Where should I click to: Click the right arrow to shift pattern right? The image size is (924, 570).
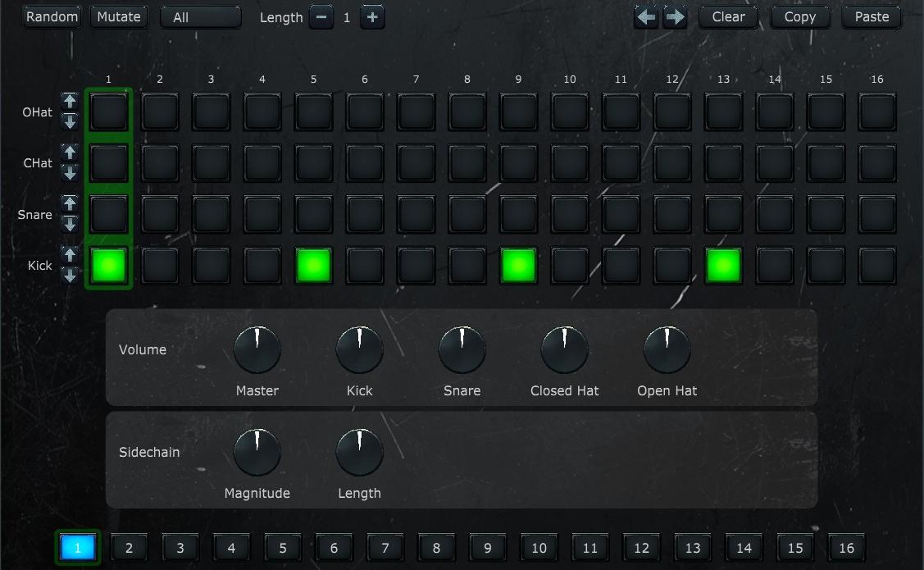point(674,16)
